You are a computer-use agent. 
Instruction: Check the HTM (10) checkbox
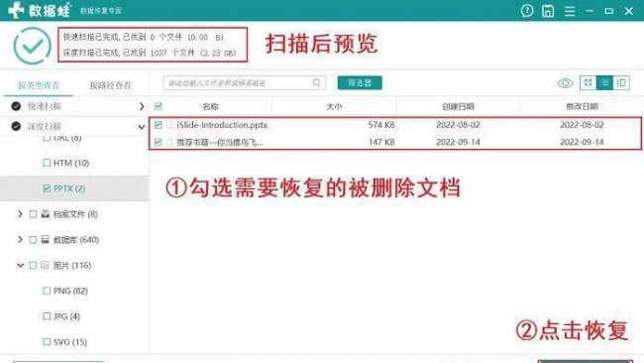47,163
